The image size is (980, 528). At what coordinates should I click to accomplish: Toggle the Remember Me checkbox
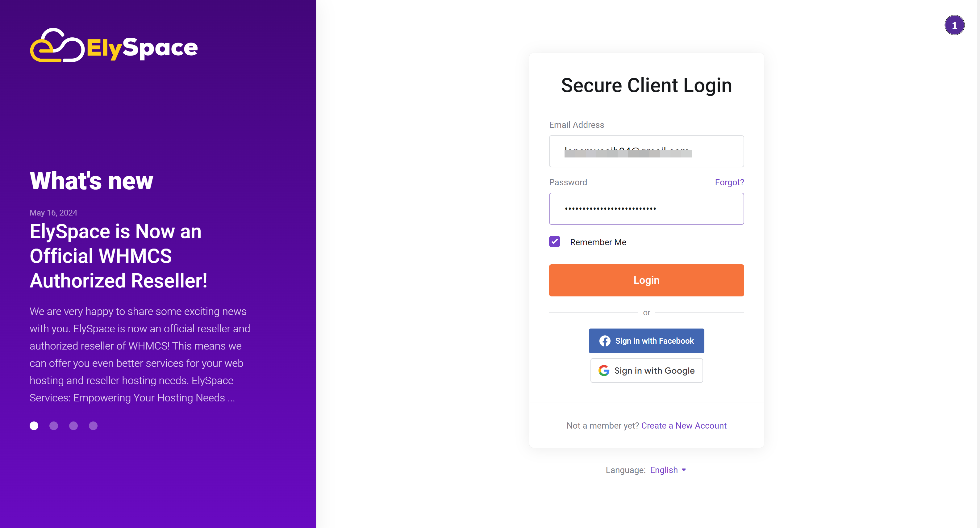pos(555,242)
